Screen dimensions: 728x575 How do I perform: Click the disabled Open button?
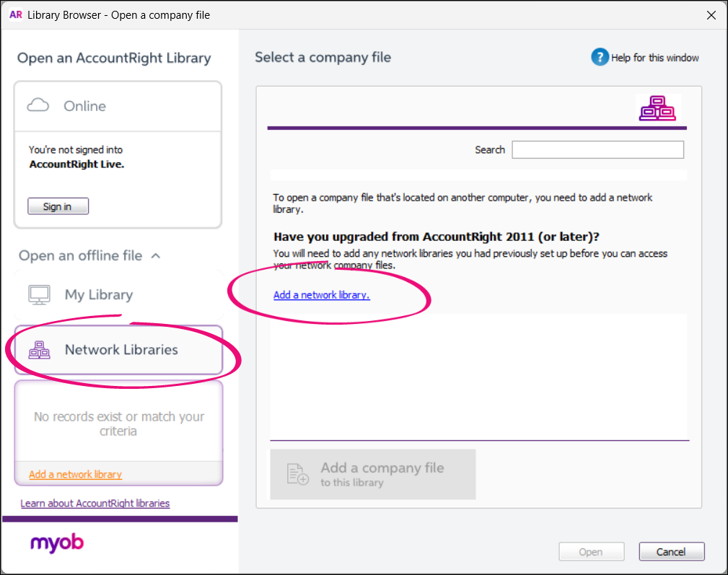tap(591, 550)
